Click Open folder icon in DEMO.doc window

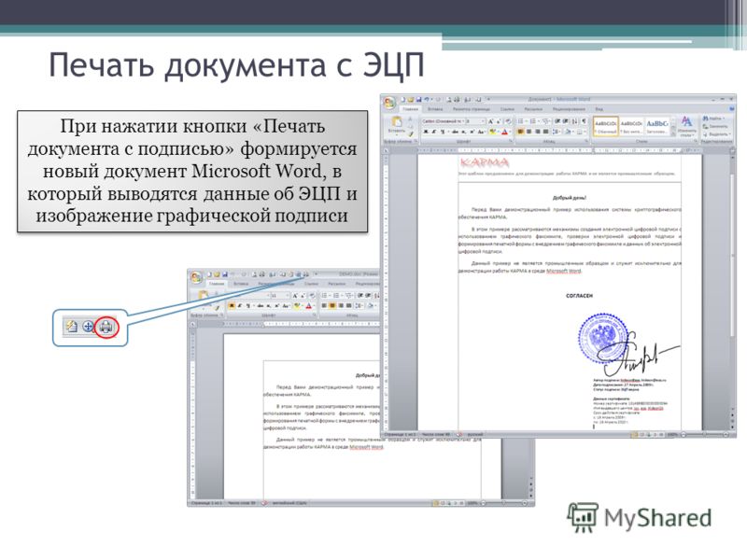[217, 274]
